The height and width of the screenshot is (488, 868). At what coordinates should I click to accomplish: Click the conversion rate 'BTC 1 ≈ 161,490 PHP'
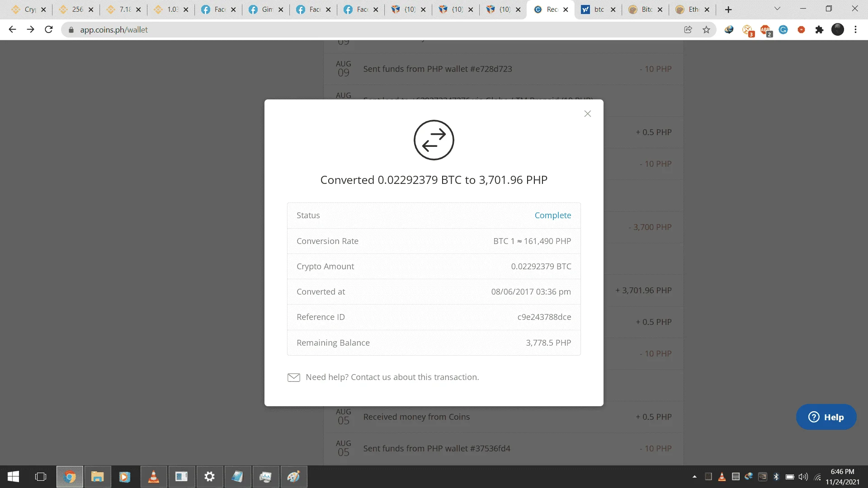(x=532, y=241)
